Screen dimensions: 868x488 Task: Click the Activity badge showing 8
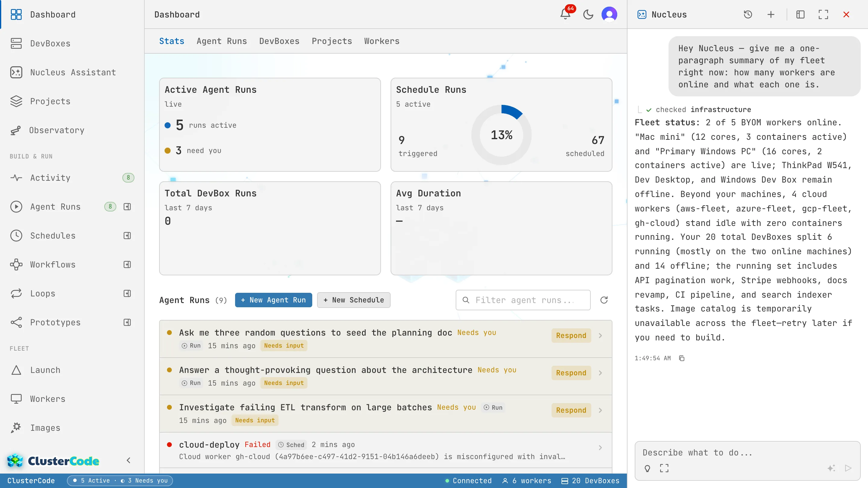click(128, 178)
